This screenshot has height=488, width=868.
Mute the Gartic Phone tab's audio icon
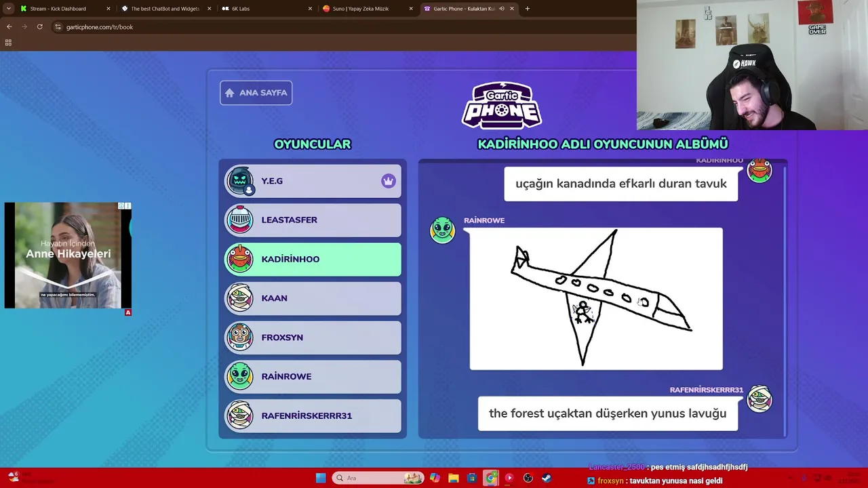click(x=501, y=9)
